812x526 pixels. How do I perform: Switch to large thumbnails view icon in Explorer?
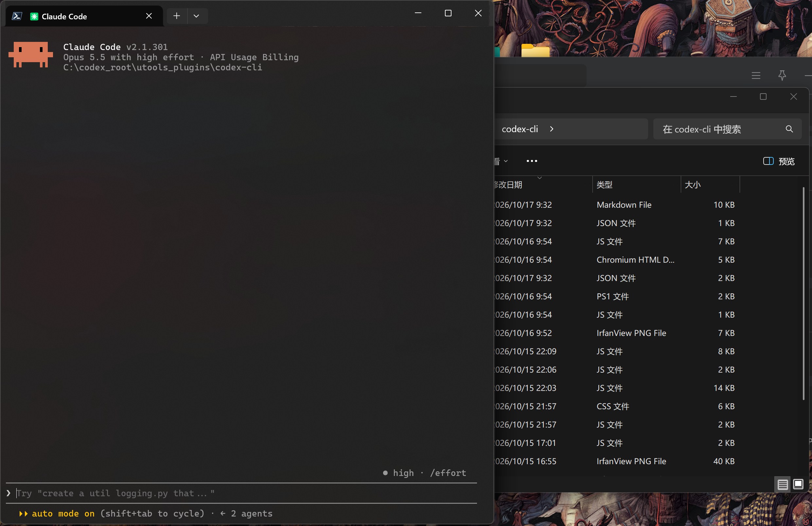[798, 484]
